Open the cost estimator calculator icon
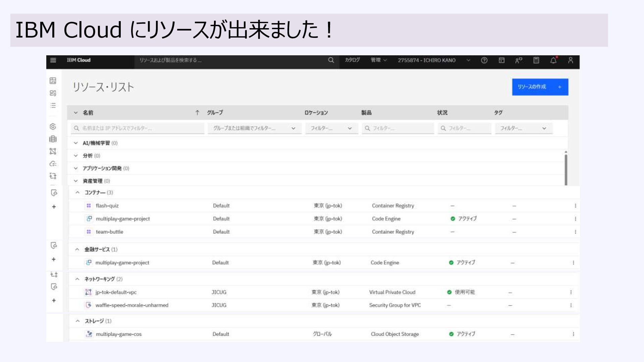The image size is (644, 362). pyautogui.click(x=536, y=60)
